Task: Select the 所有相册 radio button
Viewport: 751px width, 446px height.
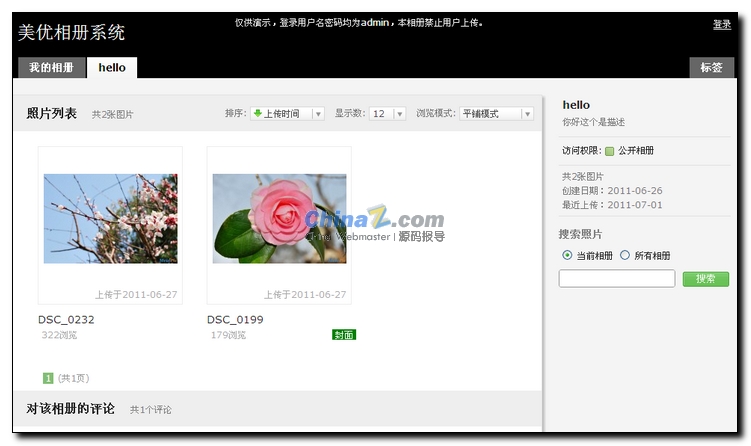Action: point(625,255)
